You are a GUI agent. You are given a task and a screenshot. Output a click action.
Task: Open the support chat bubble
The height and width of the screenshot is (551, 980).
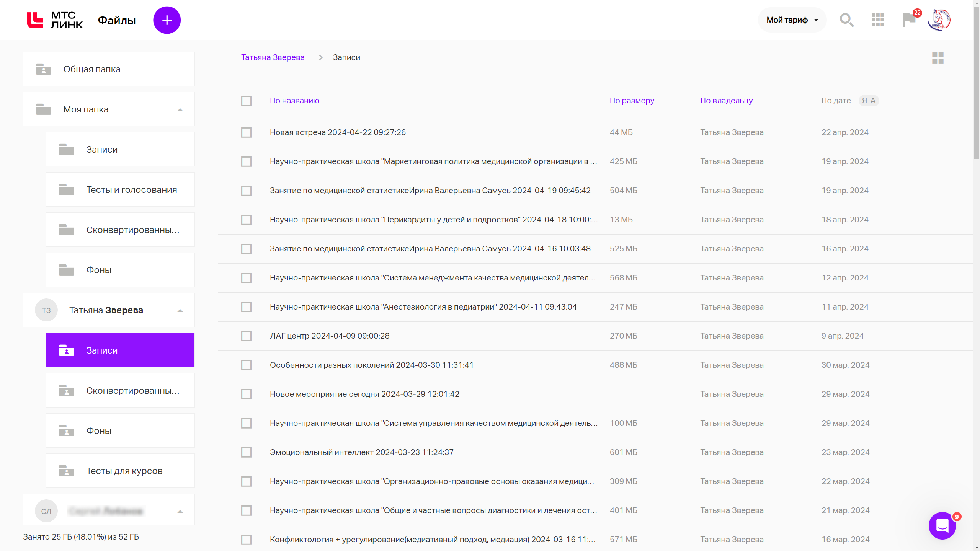click(x=942, y=525)
